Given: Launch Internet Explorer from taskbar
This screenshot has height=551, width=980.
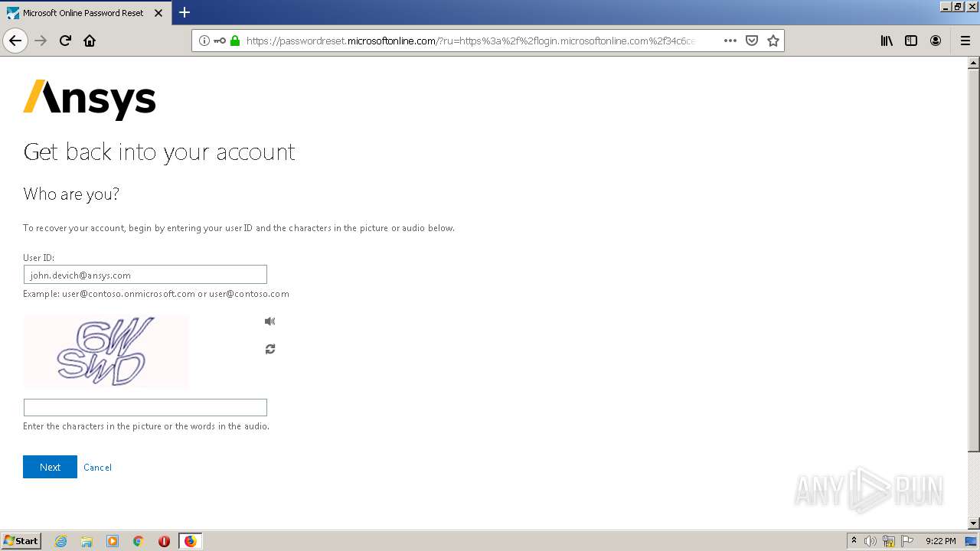Looking at the screenshot, I should pos(61,541).
